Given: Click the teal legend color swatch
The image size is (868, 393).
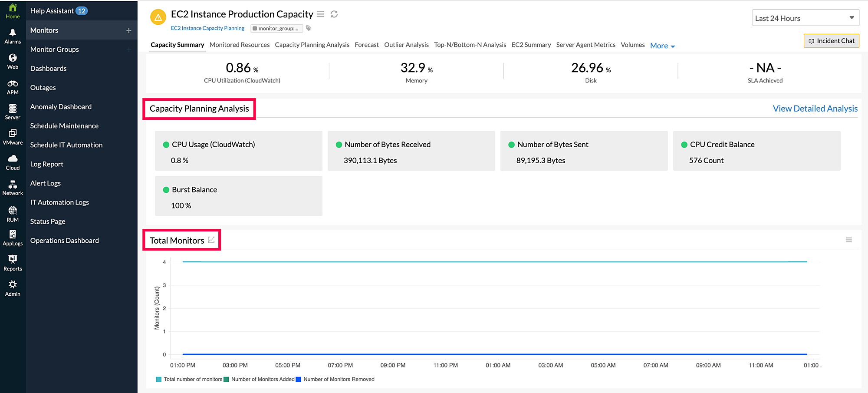Looking at the screenshot, I should 158,379.
